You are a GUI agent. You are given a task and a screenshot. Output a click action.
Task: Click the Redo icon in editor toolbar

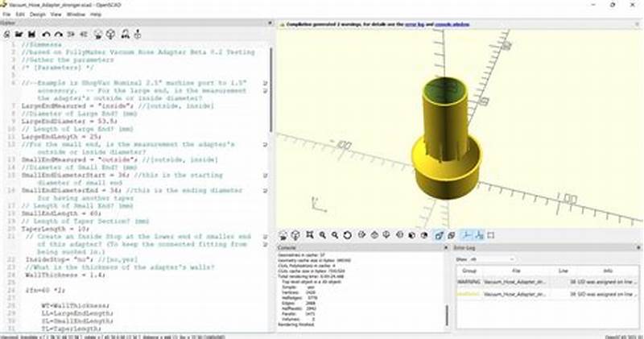(58, 35)
